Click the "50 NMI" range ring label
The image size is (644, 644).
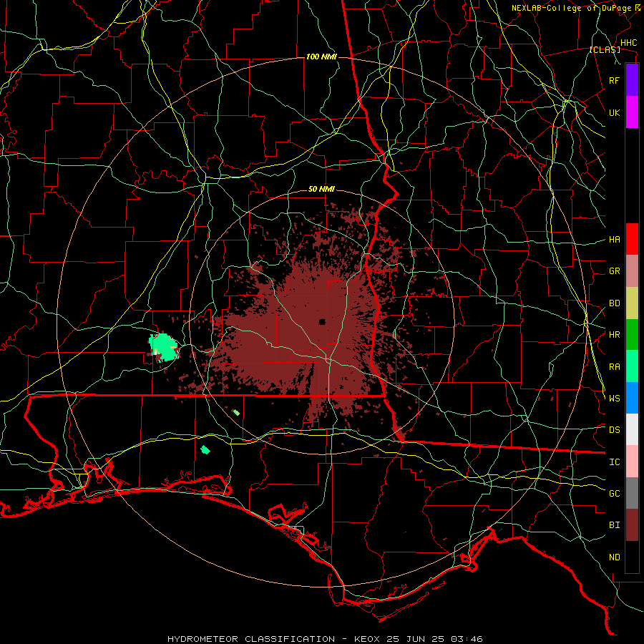tap(321, 189)
